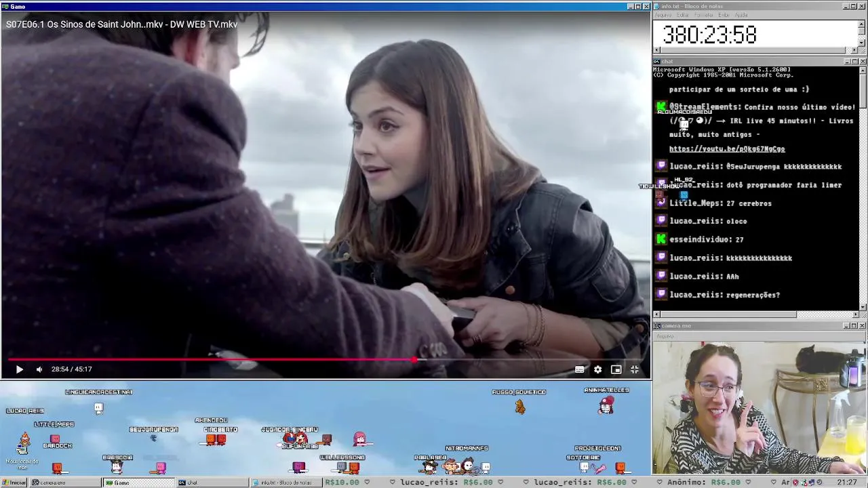
Task: Click the chat window title bar icon
Action: (x=657, y=61)
